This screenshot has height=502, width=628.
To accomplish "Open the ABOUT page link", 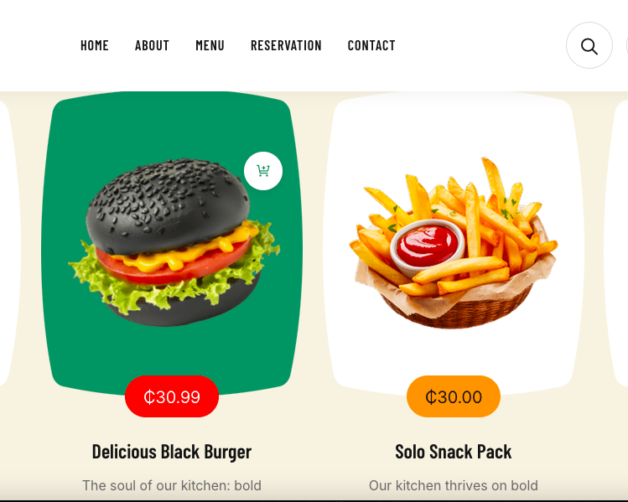I will [x=152, y=45].
